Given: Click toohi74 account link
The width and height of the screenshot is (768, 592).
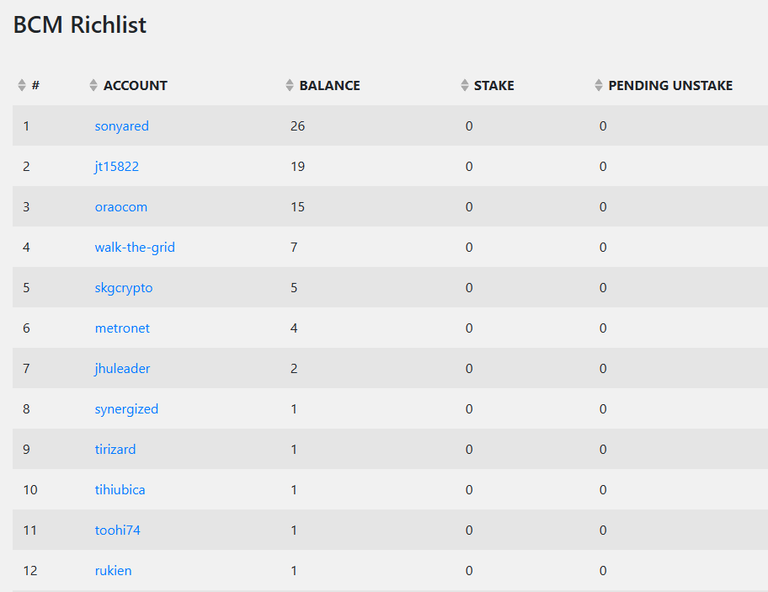Looking at the screenshot, I should (x=118, y=530).
